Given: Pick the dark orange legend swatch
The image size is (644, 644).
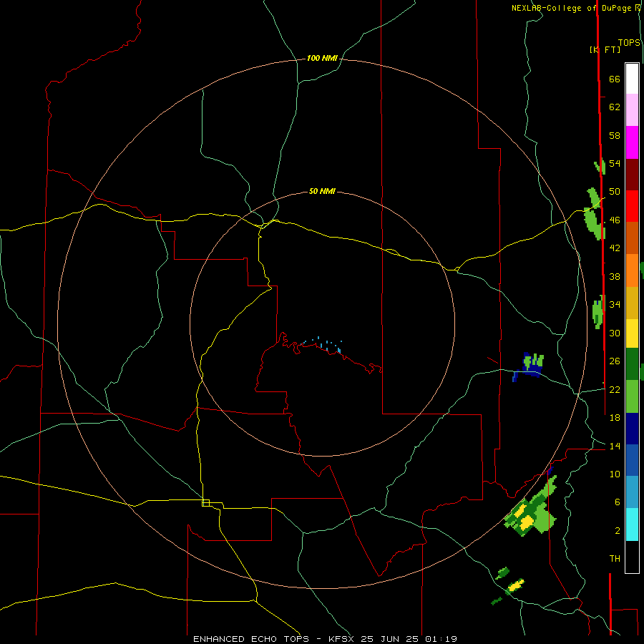Looking at the screenshot, I should click(x=632, y=238).
